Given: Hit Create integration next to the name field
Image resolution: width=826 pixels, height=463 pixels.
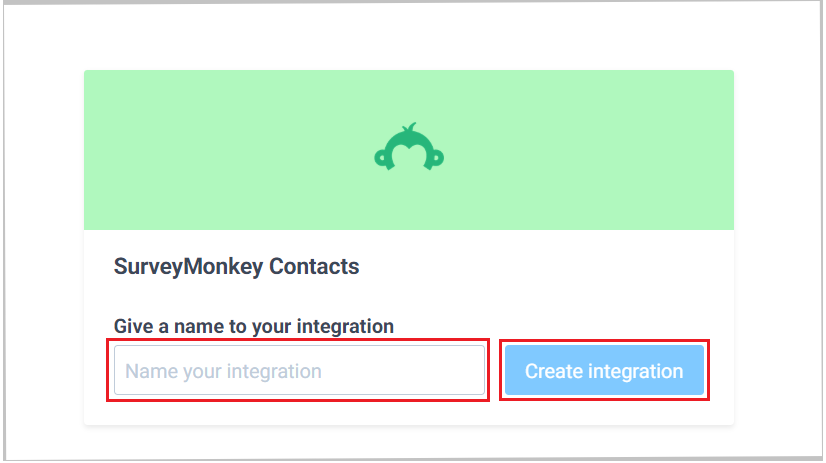Looking at the screenshot, I should point(604,371).
